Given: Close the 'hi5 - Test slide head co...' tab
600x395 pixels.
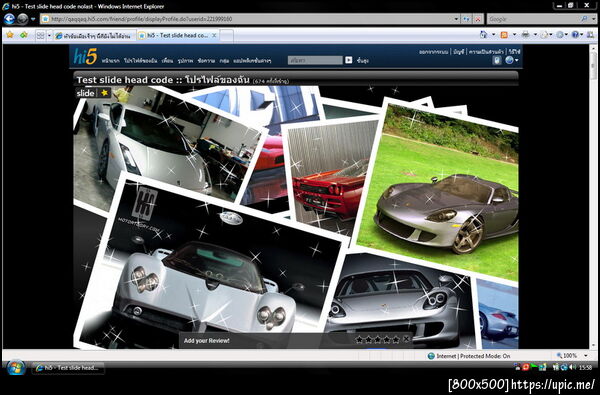Looking at the screenshot, I should pyautogui.click(x=214, y=35).
